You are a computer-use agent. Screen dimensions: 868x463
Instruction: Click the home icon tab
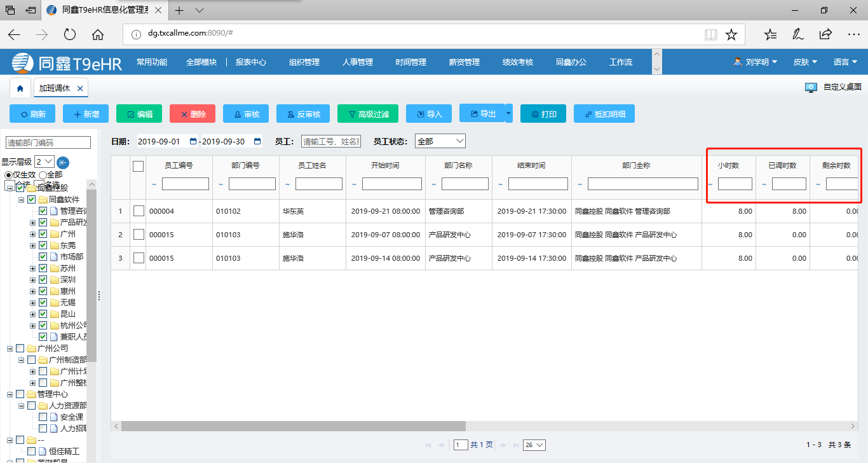[20, 88]
